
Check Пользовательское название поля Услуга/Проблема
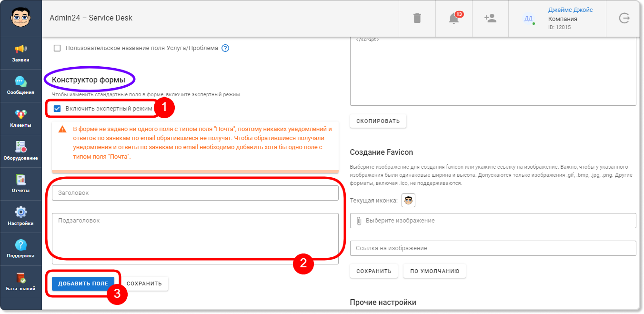(x=57, y=48)
